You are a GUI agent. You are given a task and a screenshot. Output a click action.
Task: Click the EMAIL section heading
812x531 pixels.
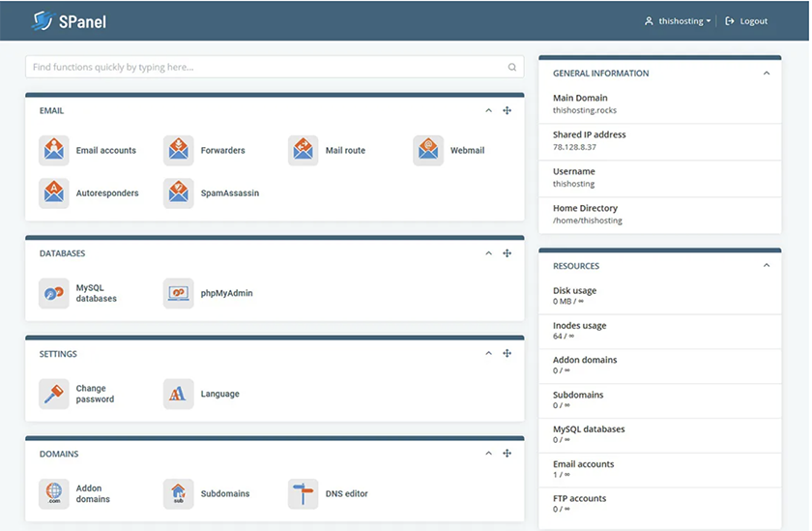[52, 111]
